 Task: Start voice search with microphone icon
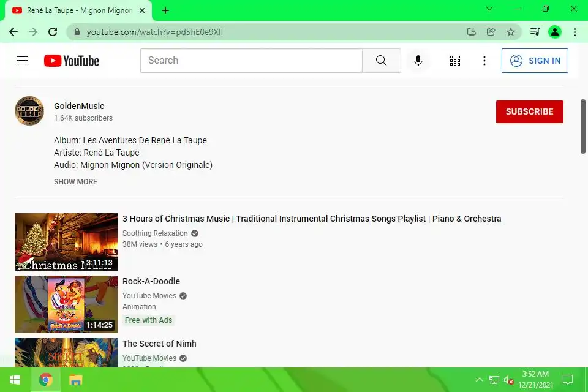point(418,61)
